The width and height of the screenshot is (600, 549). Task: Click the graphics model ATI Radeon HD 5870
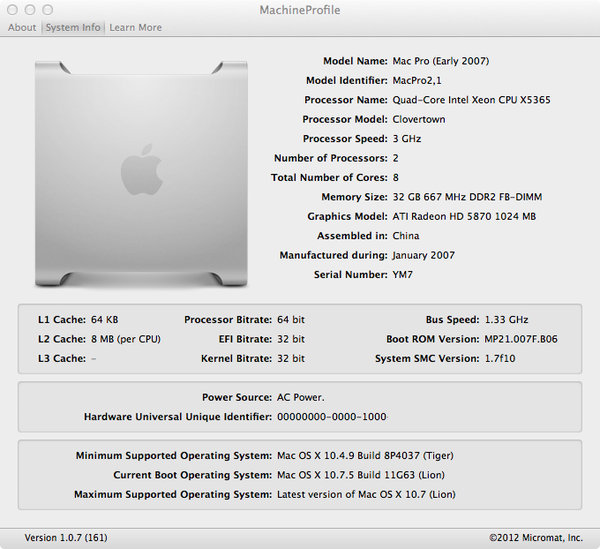point(464,217)
